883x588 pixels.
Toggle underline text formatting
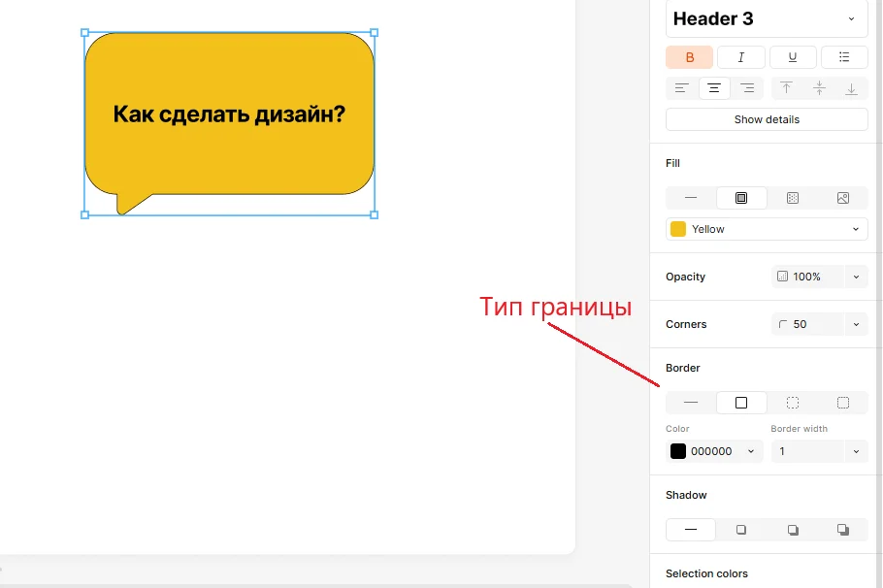pos(793,57)
